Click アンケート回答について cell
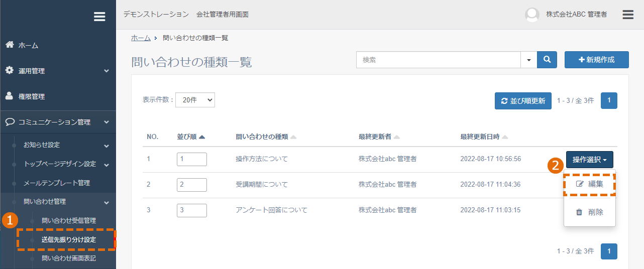This screenshot has height=269, width=644. 271,210
